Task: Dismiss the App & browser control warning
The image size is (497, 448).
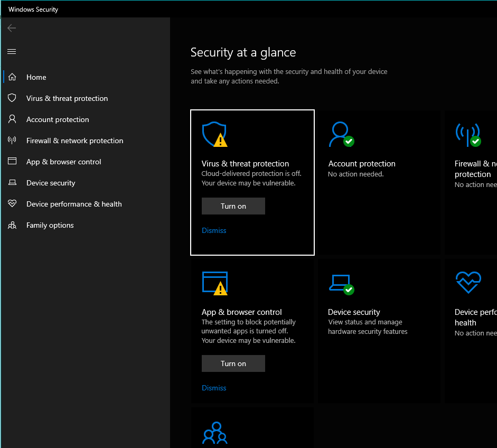Action: tap(214, 388)
